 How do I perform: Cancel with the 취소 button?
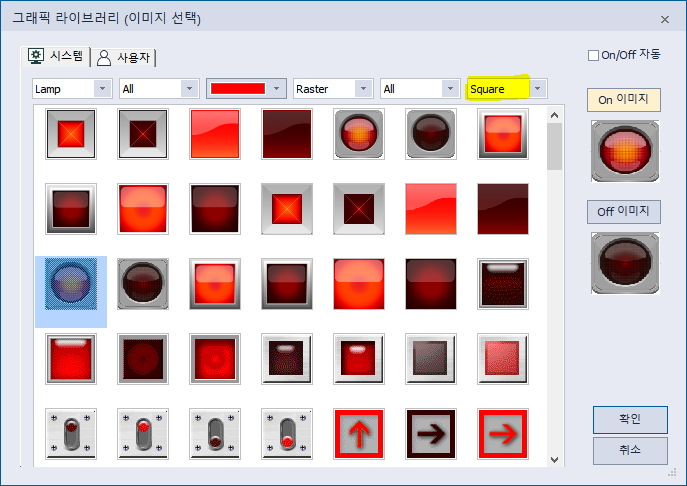click(x=630, y=450)
